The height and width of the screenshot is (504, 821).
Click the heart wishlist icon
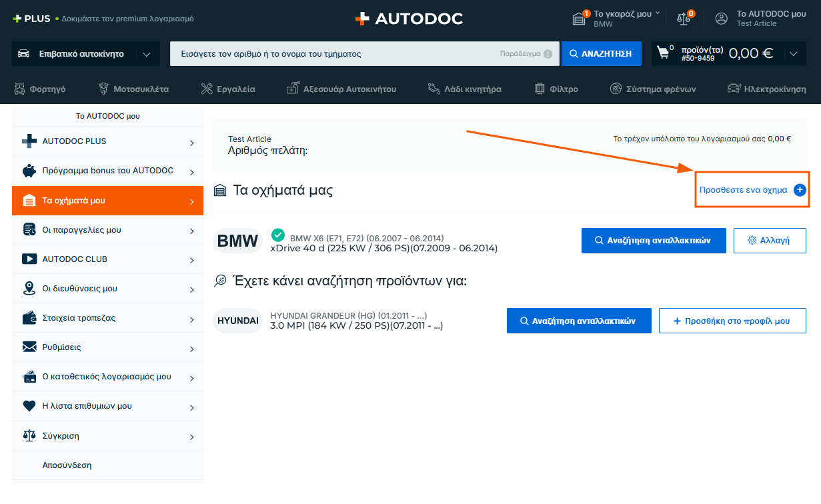(29, 406)
